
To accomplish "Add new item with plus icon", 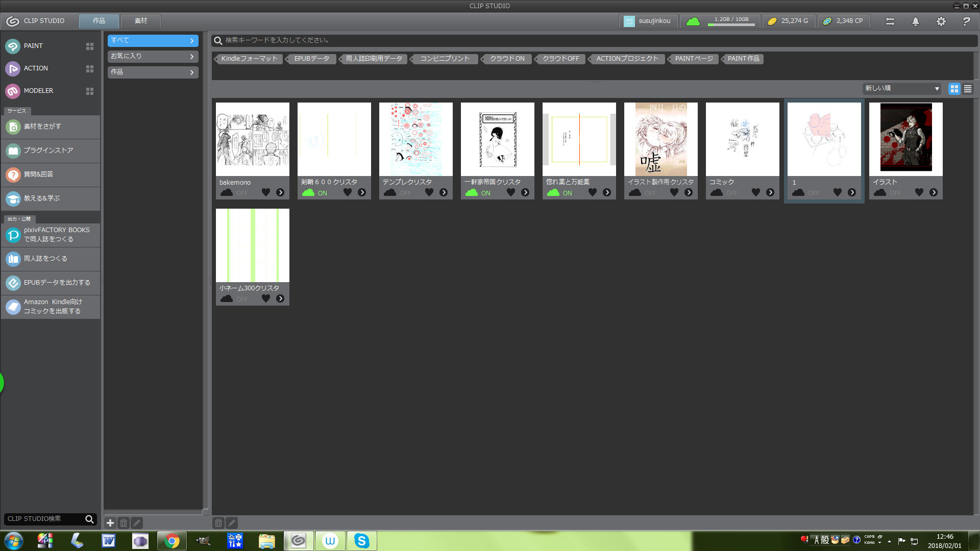I will pos(110,523).
